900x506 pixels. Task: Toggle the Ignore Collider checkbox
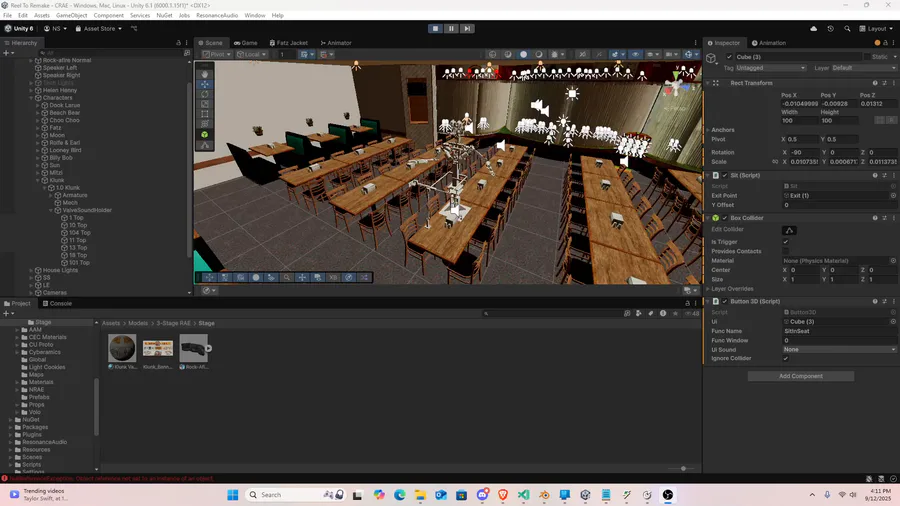tap(786, 359)
